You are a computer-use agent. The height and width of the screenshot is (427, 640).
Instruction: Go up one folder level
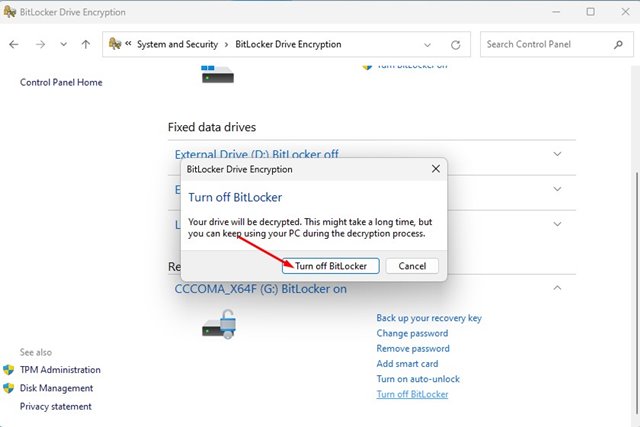pos(86,45)
